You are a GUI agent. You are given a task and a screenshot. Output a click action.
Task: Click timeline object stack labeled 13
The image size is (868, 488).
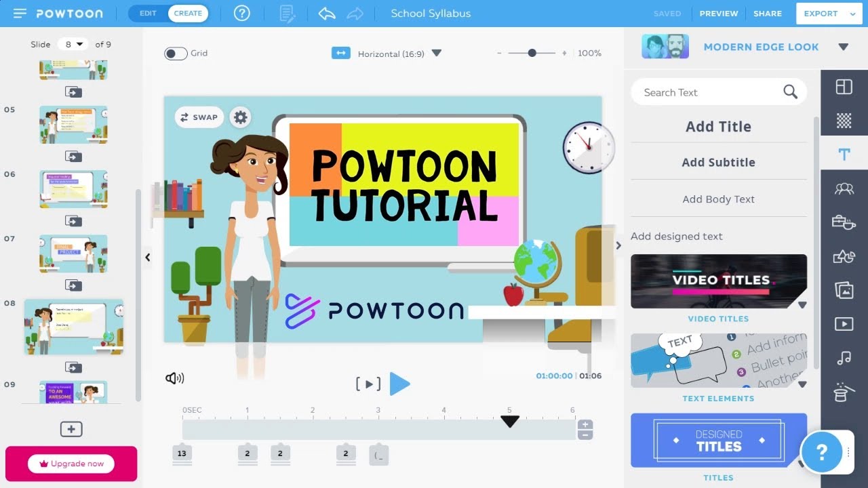[182, 453]
